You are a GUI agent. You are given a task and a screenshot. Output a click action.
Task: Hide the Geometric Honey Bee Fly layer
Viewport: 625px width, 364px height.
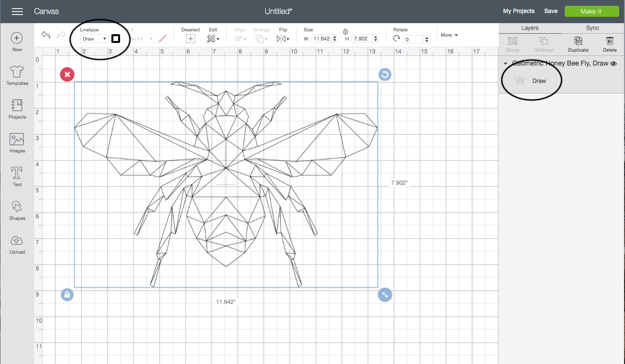point(613,64)
